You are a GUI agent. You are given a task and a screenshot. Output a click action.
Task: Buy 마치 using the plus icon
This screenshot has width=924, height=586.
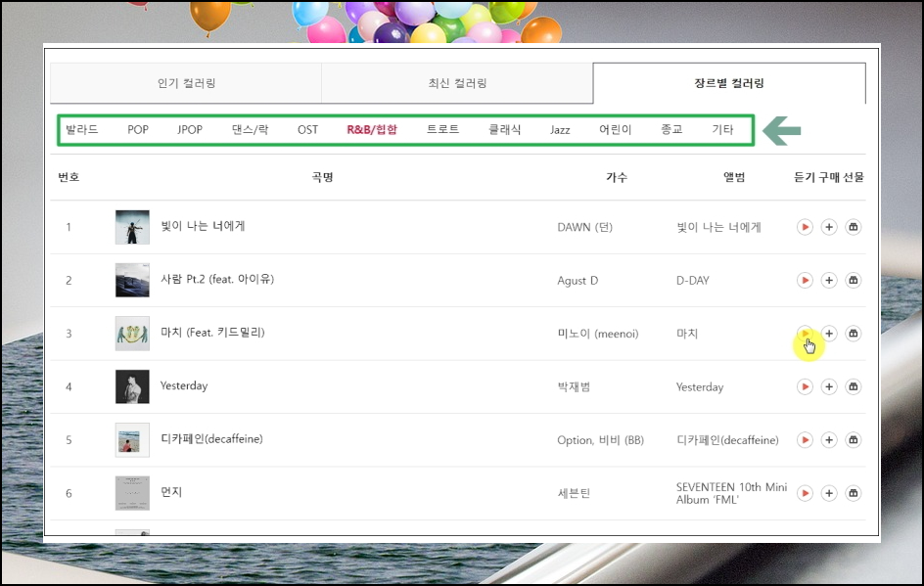tap(828, 334)
